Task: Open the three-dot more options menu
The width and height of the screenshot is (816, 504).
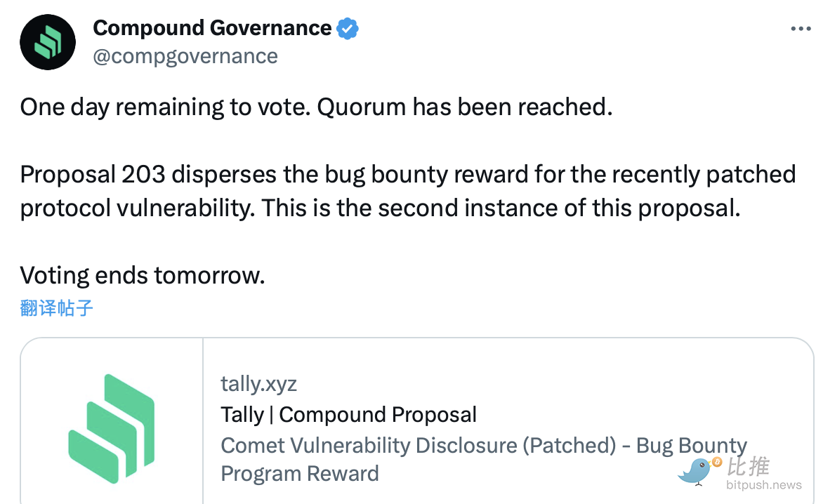Action: 801,29
